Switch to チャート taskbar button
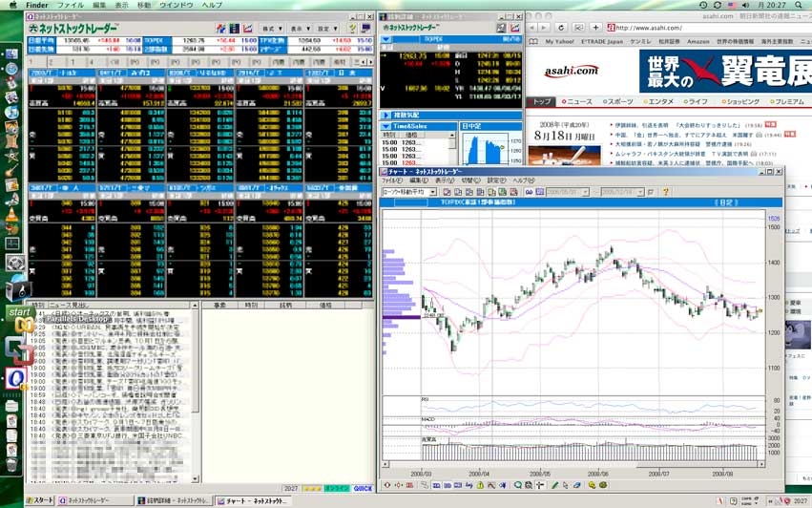This screenshot has width=812, height=508. click(x=253, y=500)
